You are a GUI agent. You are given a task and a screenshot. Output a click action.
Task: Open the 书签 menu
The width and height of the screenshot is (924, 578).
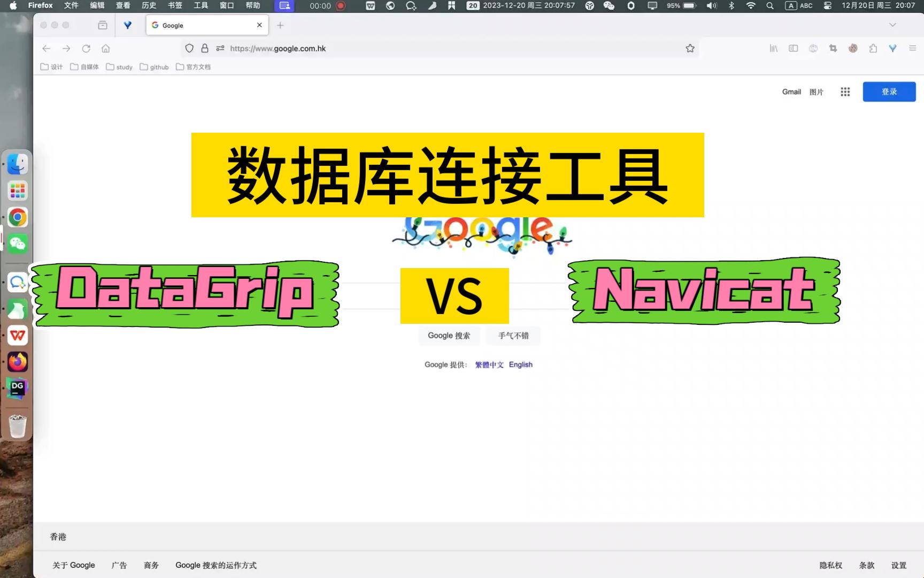tap(175, 5)
